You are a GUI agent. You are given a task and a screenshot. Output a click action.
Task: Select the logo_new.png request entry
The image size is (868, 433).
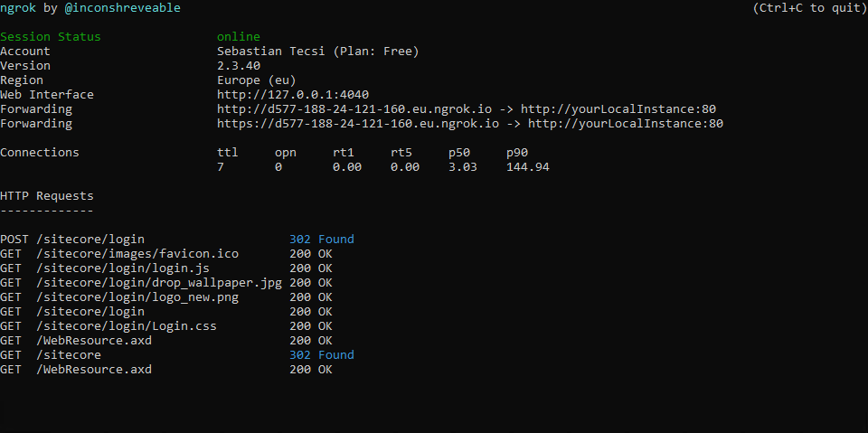click(x=137, y=297)
